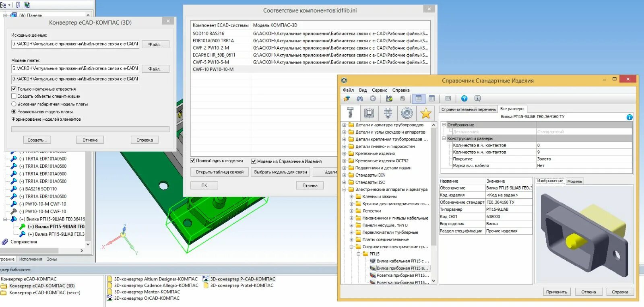The height and width of the screenshot is (307, 644).
Task: Click the clock history icon in Справочник toolbar
Action: 373,99
